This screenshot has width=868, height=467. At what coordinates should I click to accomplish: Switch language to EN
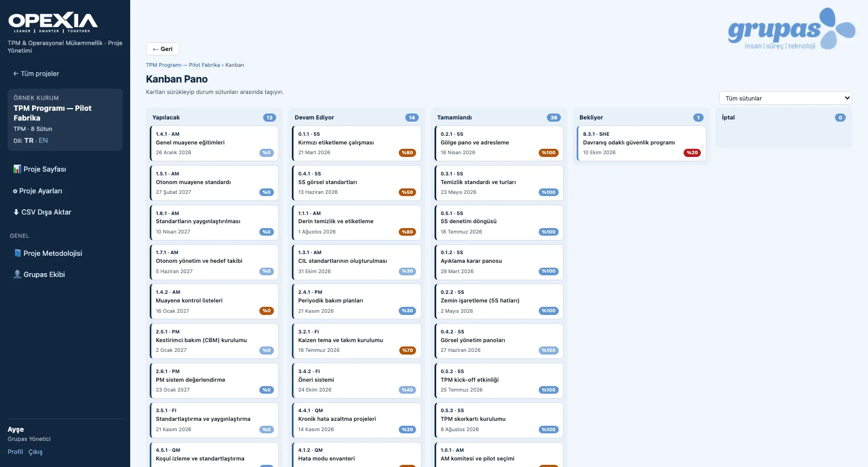(43, 141)
